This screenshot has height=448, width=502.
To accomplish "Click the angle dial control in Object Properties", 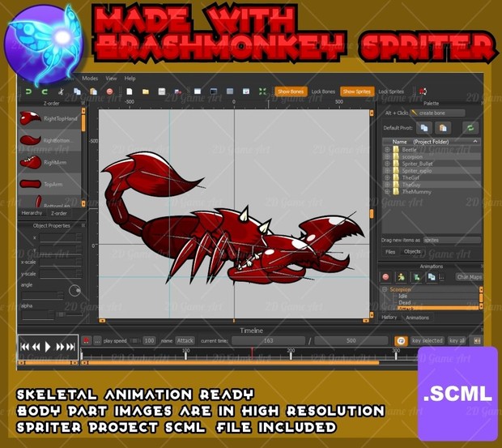I will [75, 291].
